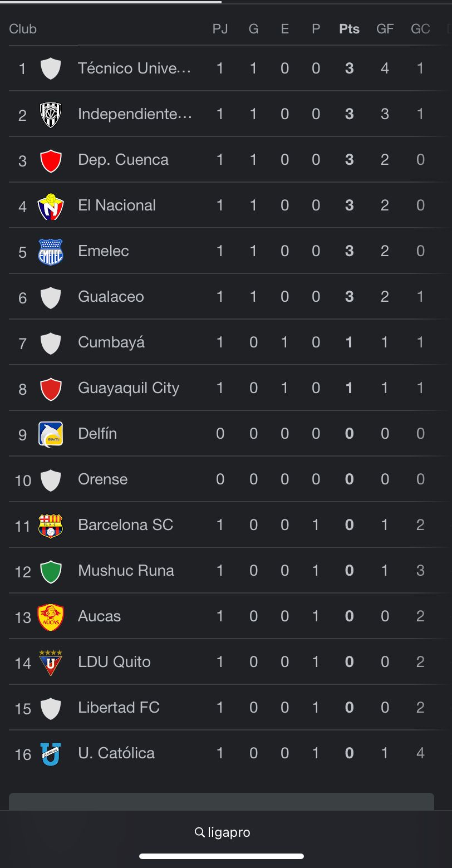Click the Club column header

[x=23, y=29]
